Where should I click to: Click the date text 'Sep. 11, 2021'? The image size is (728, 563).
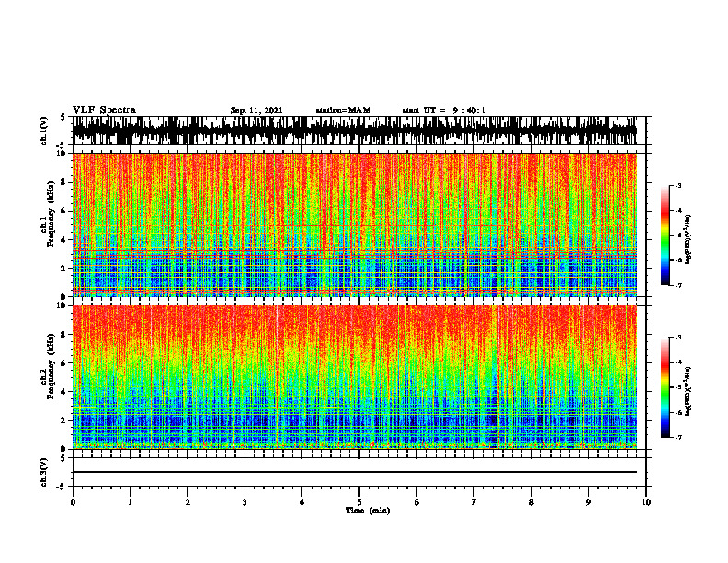coord(256,110)
